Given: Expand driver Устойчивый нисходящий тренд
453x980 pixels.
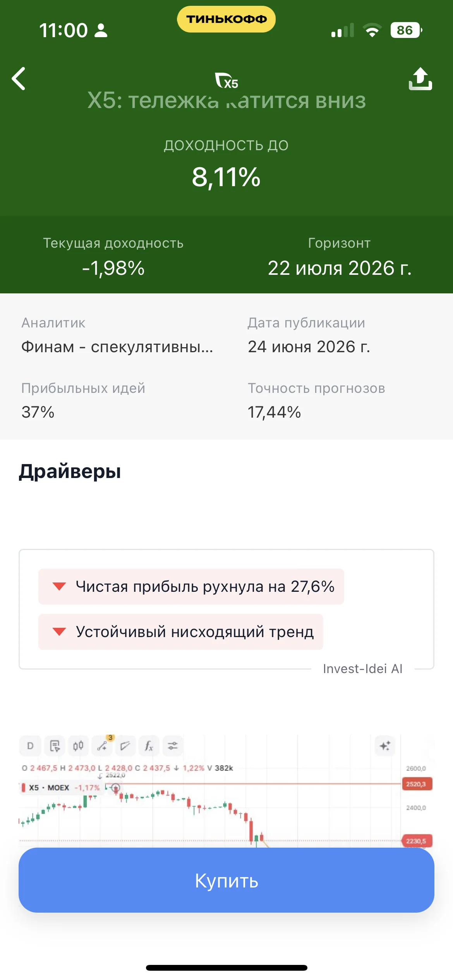Looking at the screenshot, I should (x=181, y=632).
